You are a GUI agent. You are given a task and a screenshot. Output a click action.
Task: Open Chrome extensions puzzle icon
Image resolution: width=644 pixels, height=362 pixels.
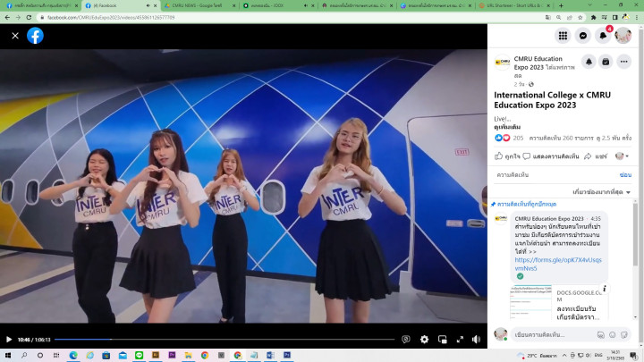point(594,18)
